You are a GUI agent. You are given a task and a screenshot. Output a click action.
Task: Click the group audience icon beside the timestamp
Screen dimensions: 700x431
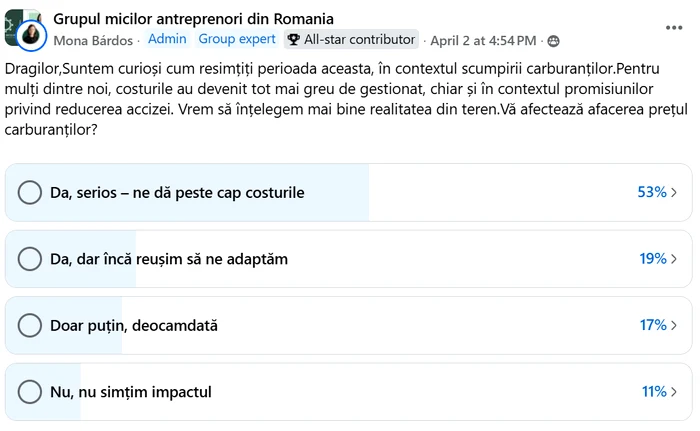pos(553,41)
